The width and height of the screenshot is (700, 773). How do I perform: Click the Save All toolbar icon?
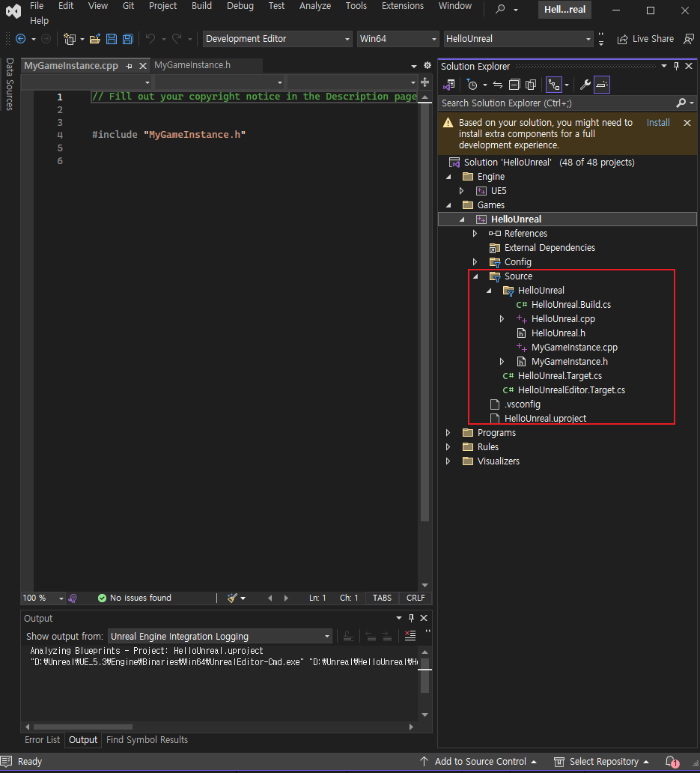point(127,39)
